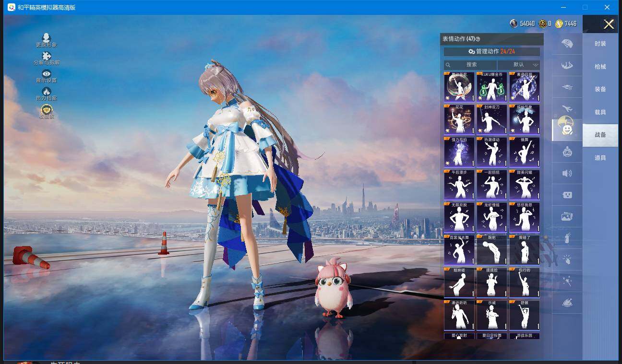This screenshot has width=622, height=364.
Task: Open the parachute category icon
Action: (x=567, y=44)
